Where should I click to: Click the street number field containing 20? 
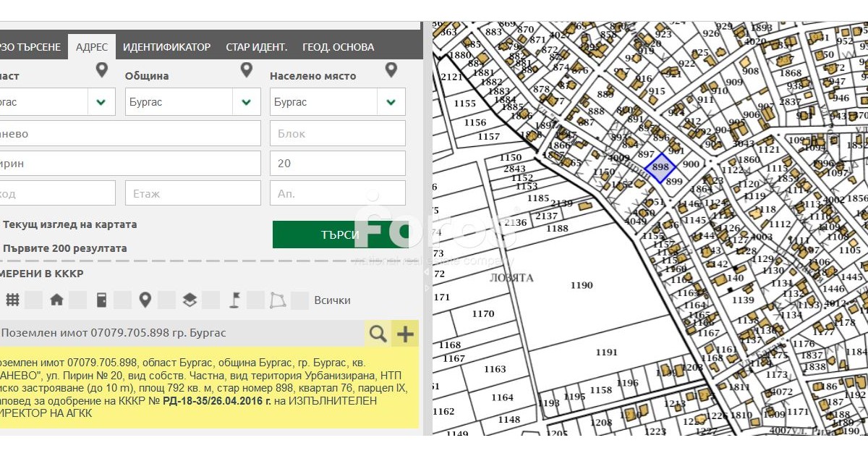(338, 164)
